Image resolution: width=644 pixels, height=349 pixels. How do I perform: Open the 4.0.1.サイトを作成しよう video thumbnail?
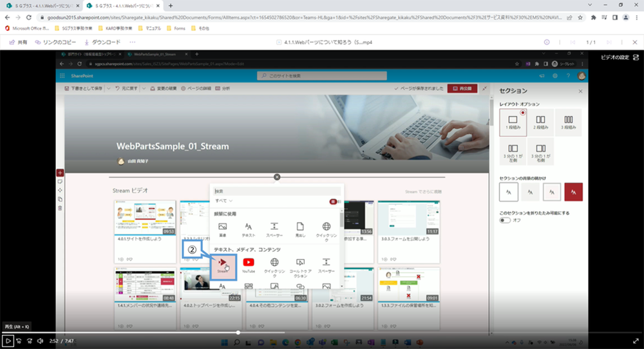(144, 218)
